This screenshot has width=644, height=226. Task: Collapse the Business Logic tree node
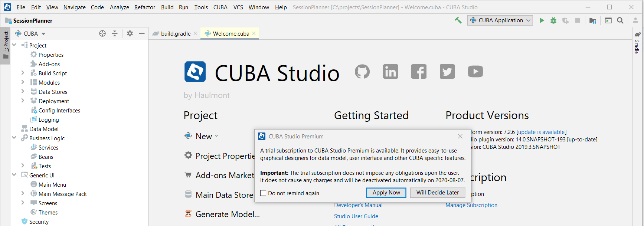coord(14,138)
